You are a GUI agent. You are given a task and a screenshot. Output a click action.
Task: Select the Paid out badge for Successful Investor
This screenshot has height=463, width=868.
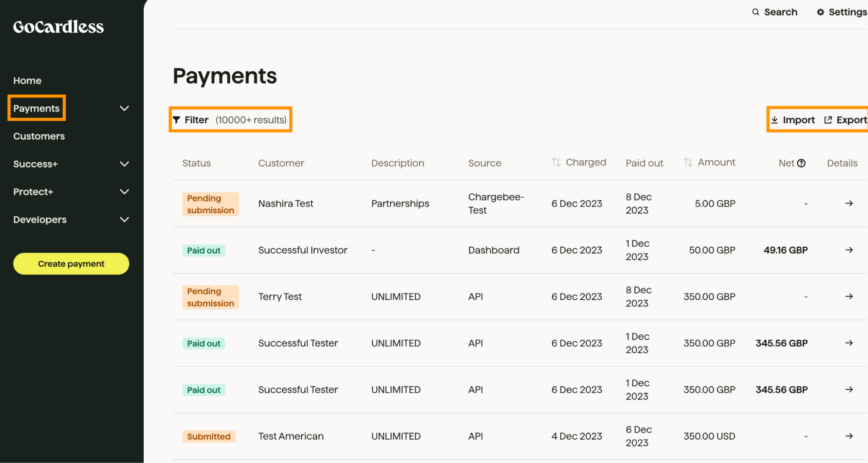point(204,250)
